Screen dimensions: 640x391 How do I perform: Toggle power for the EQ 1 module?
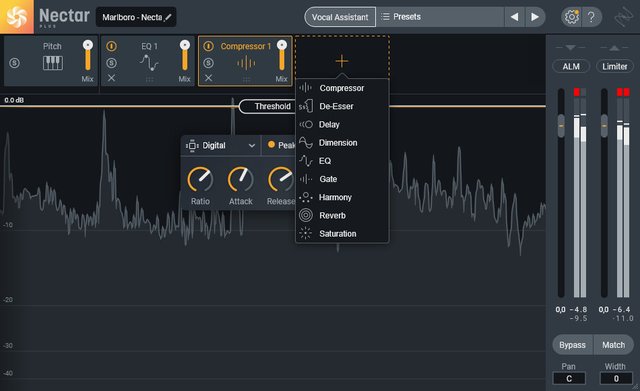coord(111,46)
